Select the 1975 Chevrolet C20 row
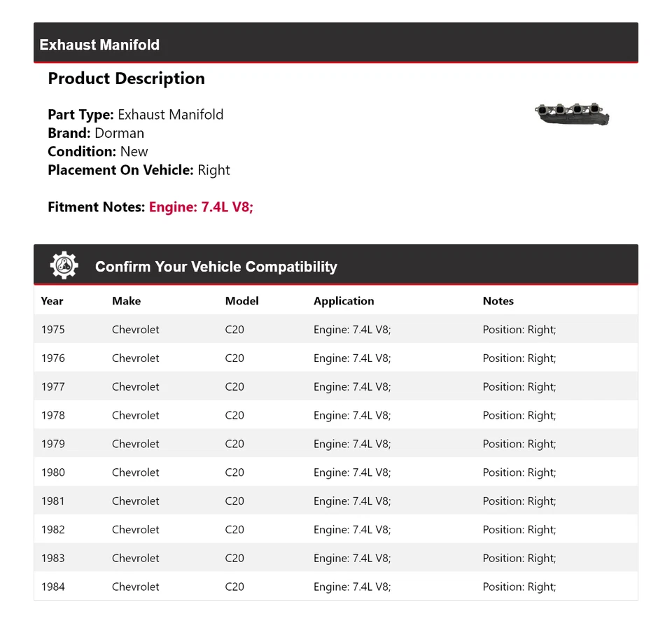This screenshot has height=623, width=672. click(x=335, y=330)
